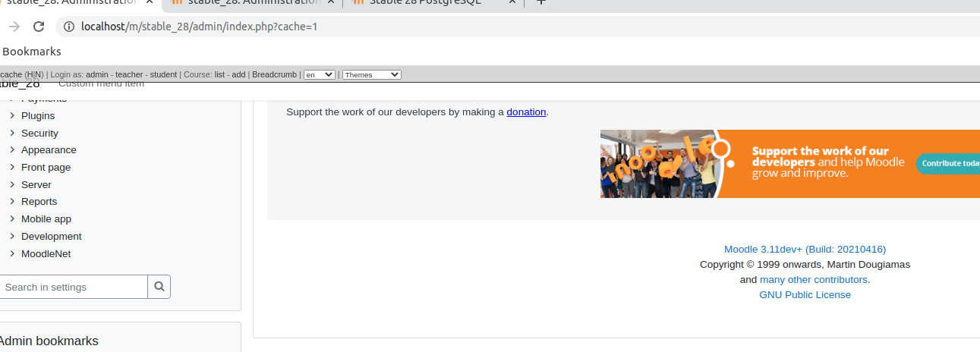980x352 pixels.
Task: Expand the Front page section chevron
Action: (x=13, y=168)
